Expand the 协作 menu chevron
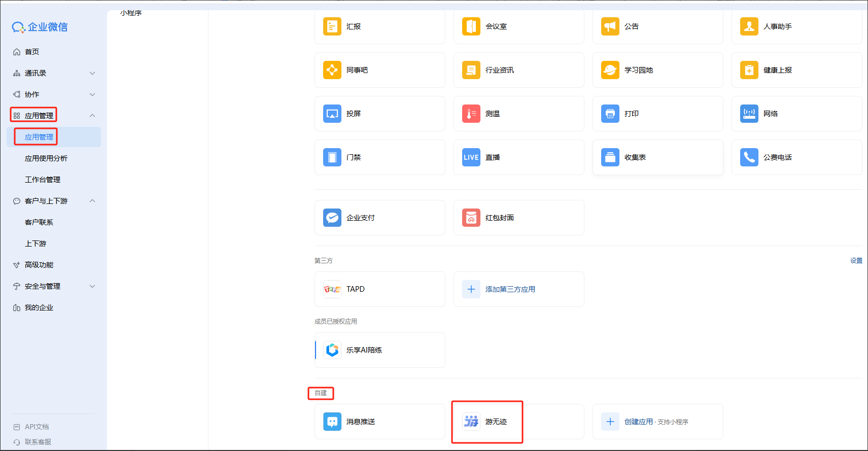This screenshot has width=868, height=451. [92, 94]
